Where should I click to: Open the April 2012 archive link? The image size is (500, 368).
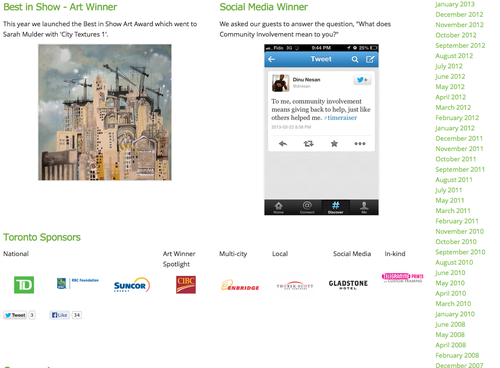pyautogui.click(x=451, y=97)
